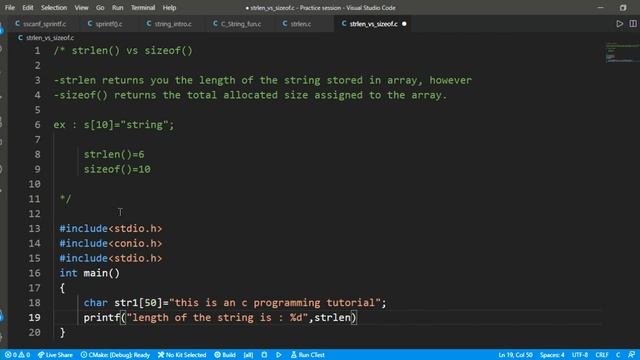Click the char str1[50] declaration line

coord(235,303)
